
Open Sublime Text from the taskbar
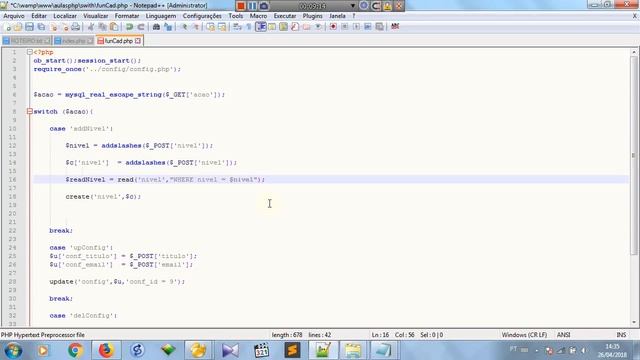292,351
